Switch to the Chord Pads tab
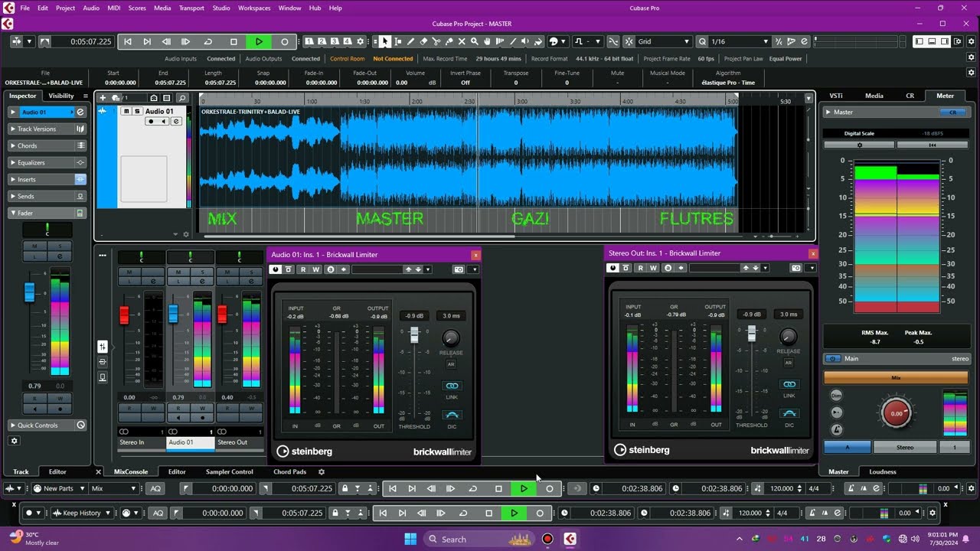 (289, 472)
